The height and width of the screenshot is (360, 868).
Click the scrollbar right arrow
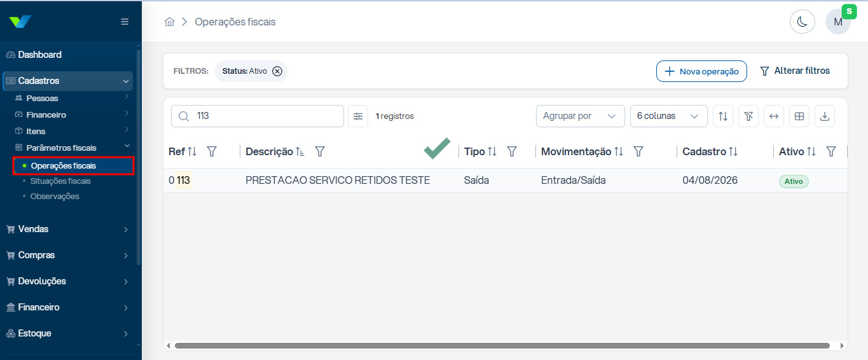coord(842,346)
